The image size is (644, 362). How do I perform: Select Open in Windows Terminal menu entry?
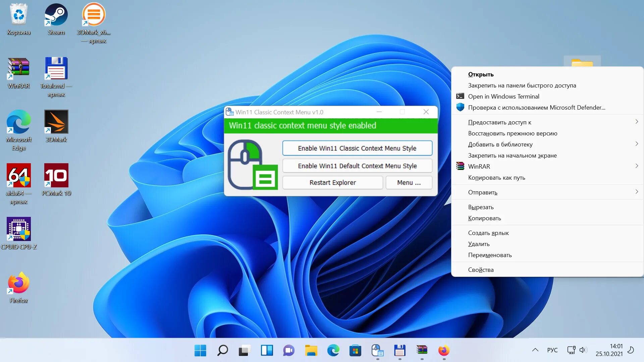click(503, 97)
